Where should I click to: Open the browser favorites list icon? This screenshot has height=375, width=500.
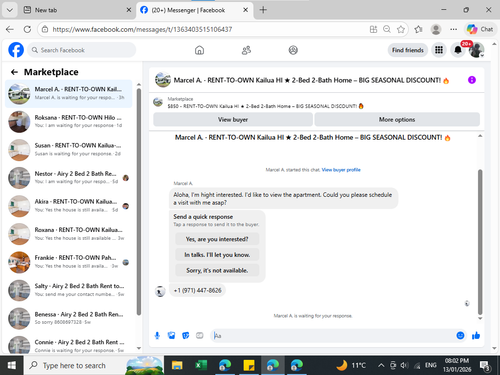click(419, 29)
